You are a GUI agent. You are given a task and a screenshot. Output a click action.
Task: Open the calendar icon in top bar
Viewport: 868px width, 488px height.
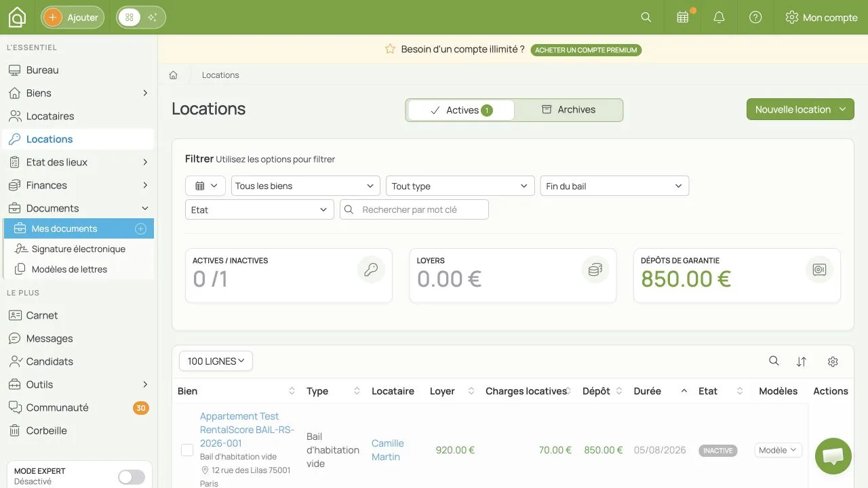(683, 18)
